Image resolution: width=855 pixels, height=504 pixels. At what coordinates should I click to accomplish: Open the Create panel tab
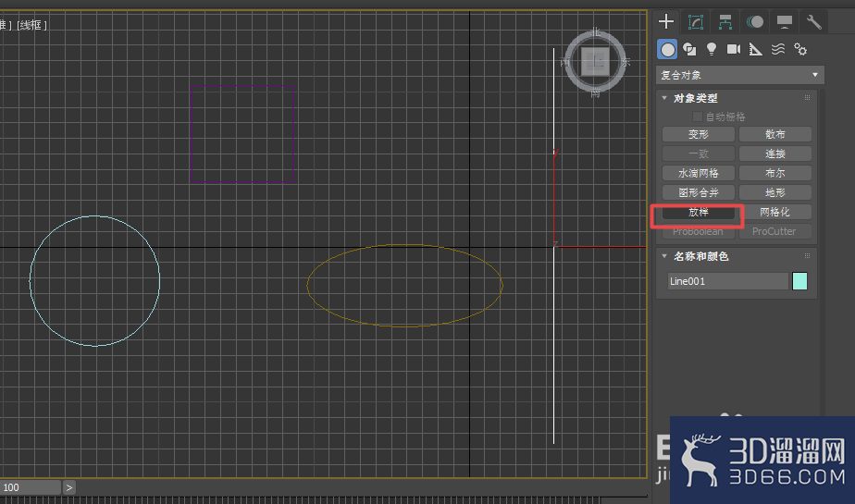pyautogui.click(x=666, y=22)
